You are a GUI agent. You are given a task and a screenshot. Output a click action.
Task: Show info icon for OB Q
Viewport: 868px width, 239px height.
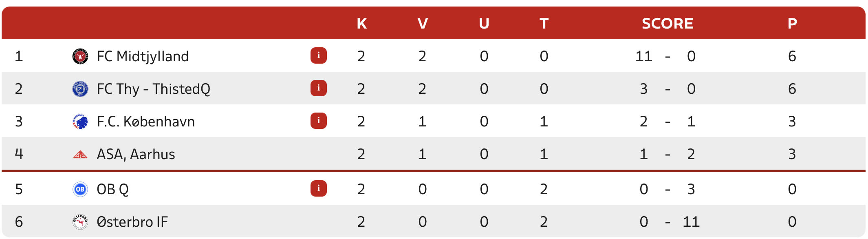click(319, 188)
